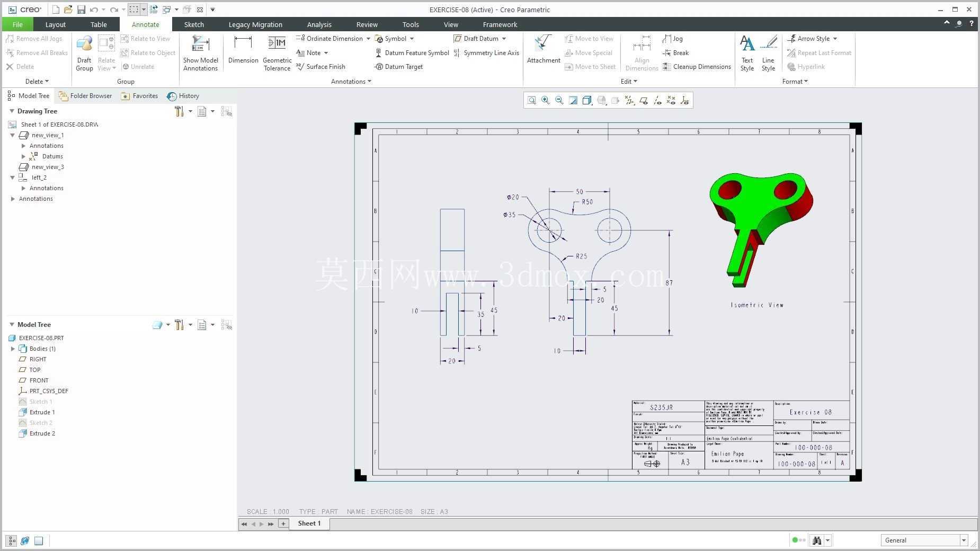The image size is (980, 551).
Task: Switch to the Table tab
Action: pos(99,24)
